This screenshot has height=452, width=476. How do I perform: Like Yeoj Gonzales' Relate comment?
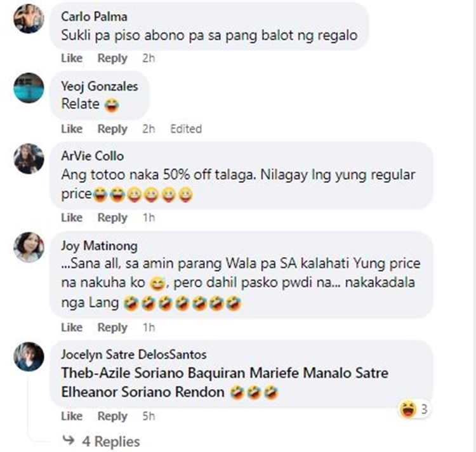tap(72, 129)
